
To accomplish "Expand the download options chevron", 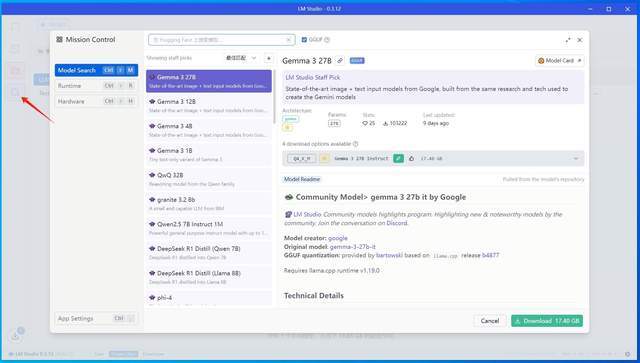I will (576, 158).
